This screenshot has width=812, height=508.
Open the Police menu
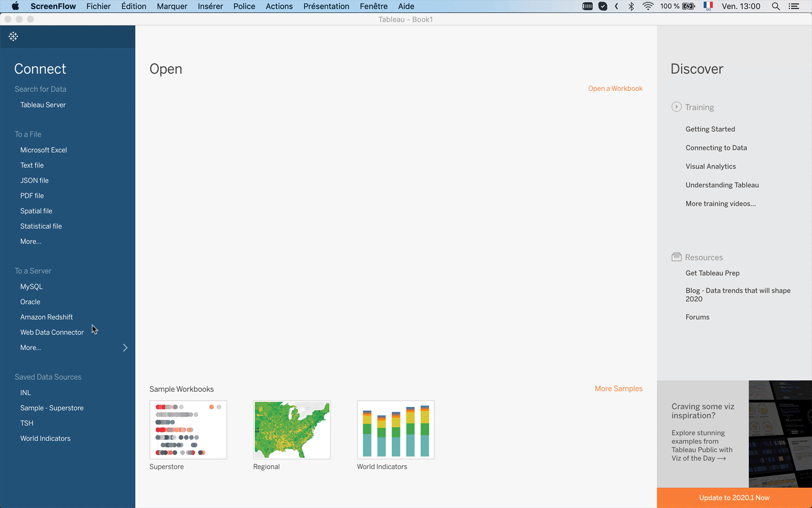[244, 6]
